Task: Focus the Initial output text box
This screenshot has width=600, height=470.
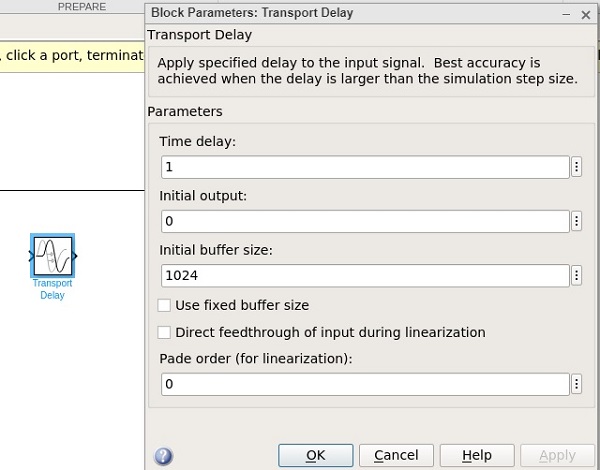Action: [x=365, y=221]
